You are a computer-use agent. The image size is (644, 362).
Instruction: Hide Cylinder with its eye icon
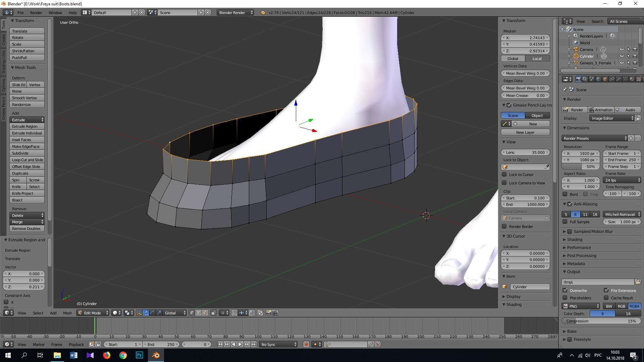click(622, 56)
